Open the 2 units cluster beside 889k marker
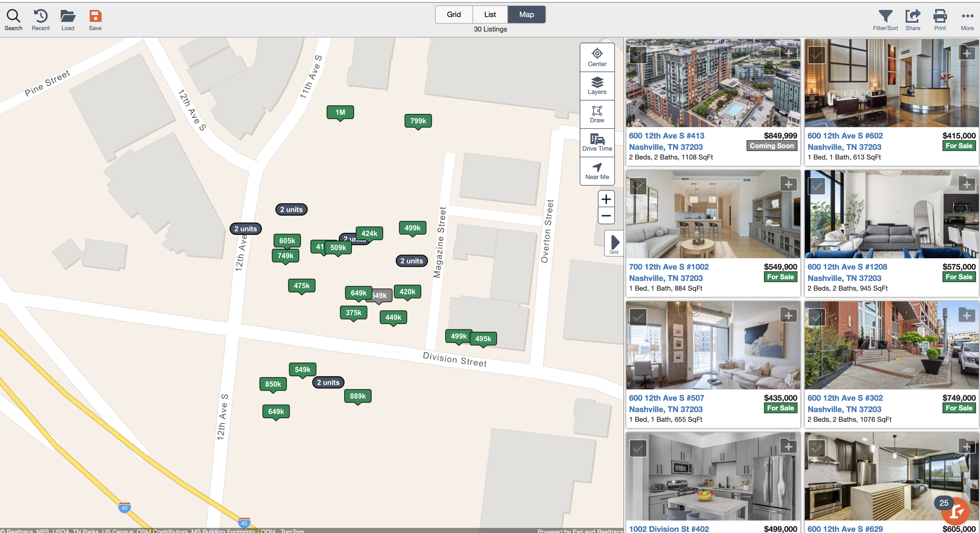This screenshot has width=980, height=533. 328,382
